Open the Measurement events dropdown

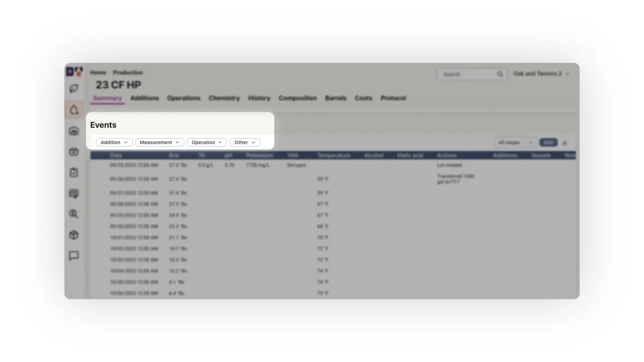(x=160, y=142)
